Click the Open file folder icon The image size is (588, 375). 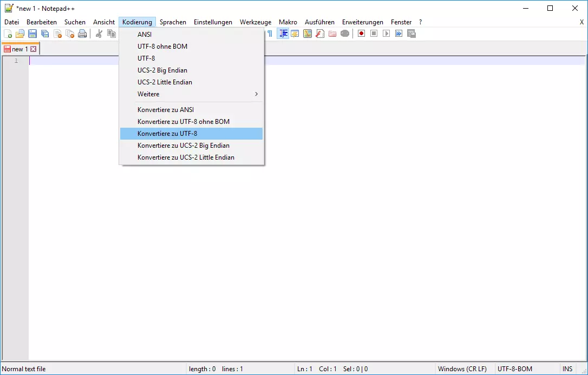pyautogui.click(x=20, y=34)
